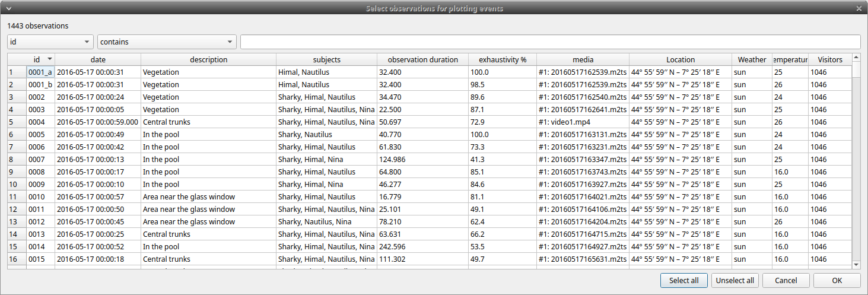Sort by the date column header
Image resolution: width=868 pixels, height=295 pixels.
coord(98,59)
